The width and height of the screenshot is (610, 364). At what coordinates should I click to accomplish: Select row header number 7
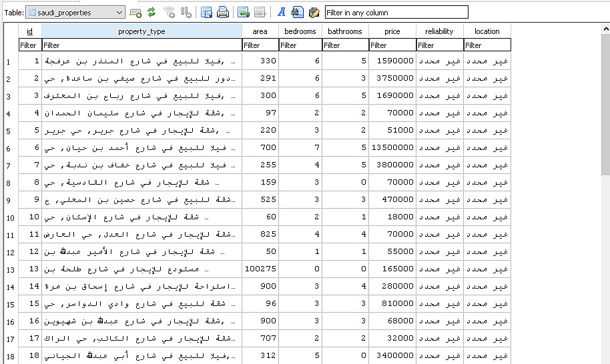click(x=11, y=165)
